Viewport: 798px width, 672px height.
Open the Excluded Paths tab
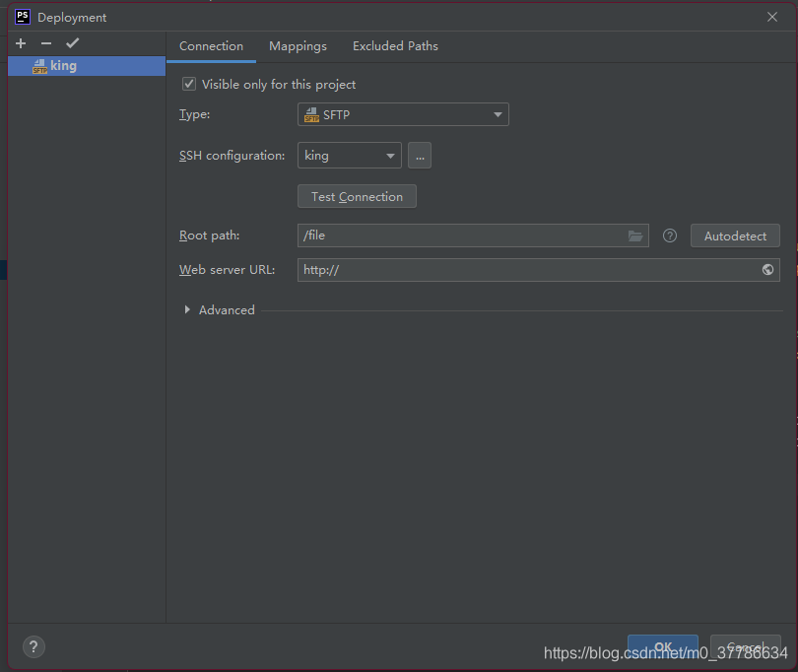point(395,46)
